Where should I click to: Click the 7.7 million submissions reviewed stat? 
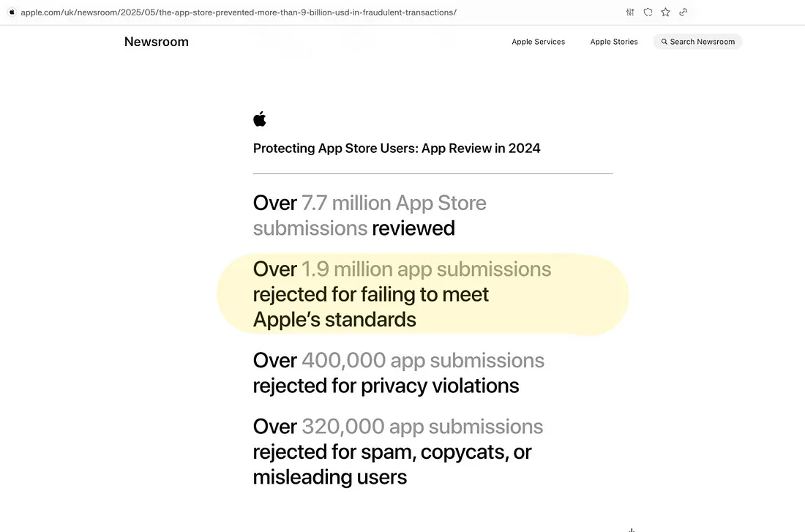[370, 214]
